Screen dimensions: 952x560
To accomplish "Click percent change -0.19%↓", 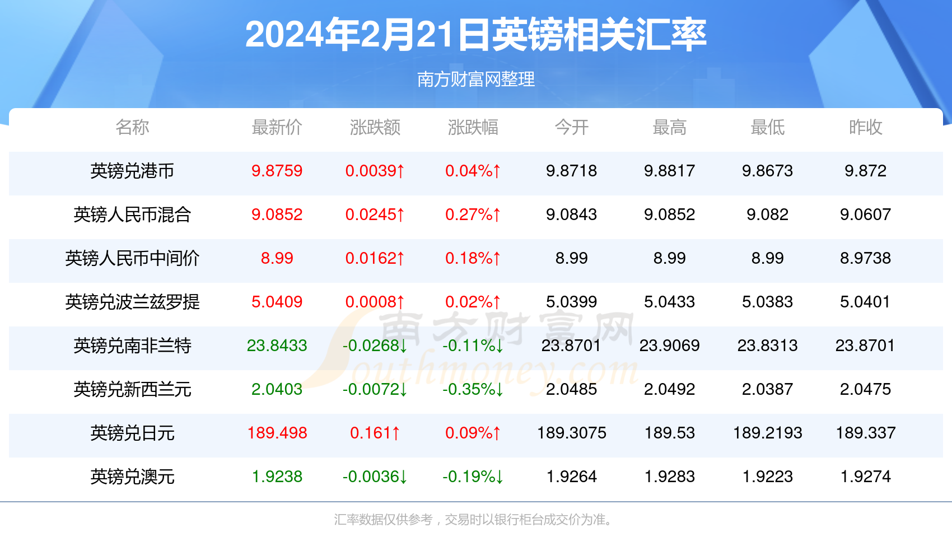I will pyautogui.click(x=473, y=477).
